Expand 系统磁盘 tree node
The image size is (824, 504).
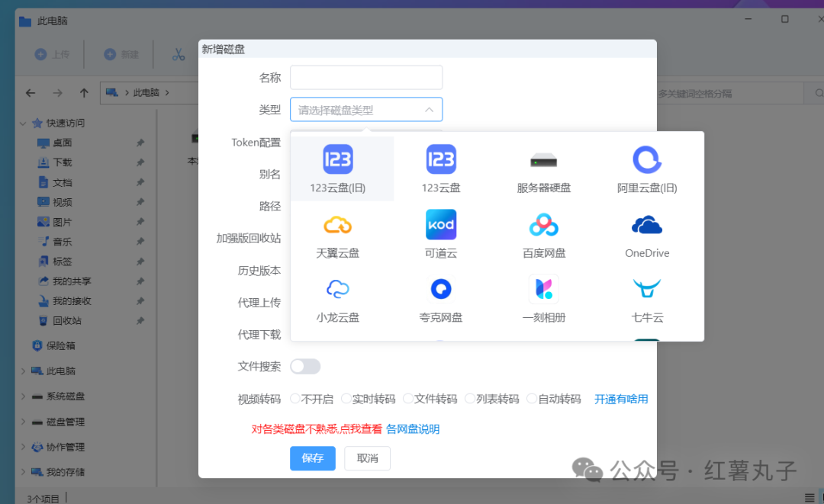coord(23,396)
